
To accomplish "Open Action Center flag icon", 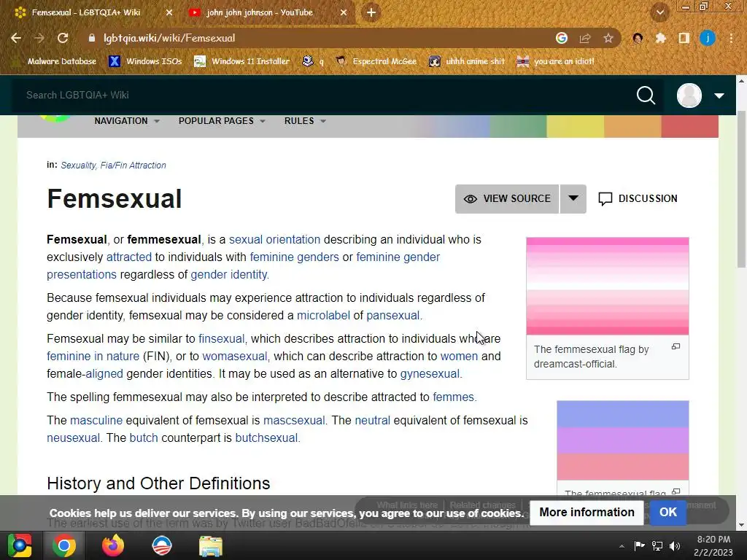I will click(639, 545).
